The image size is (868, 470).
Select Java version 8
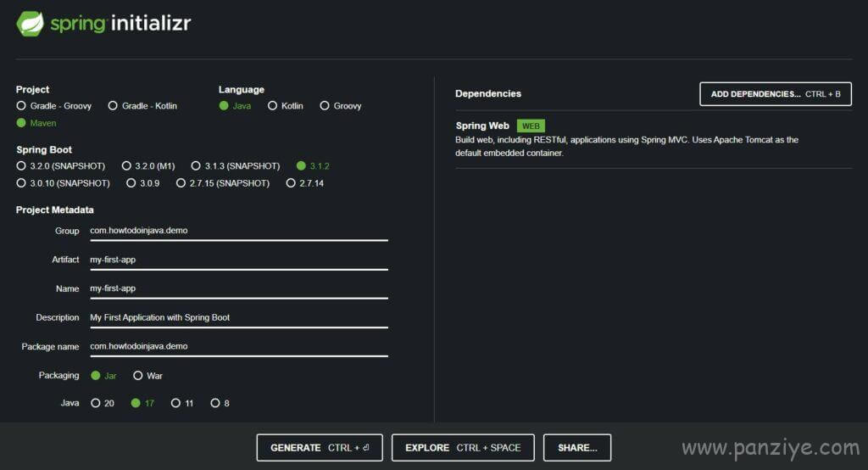(x=220, y=403)
